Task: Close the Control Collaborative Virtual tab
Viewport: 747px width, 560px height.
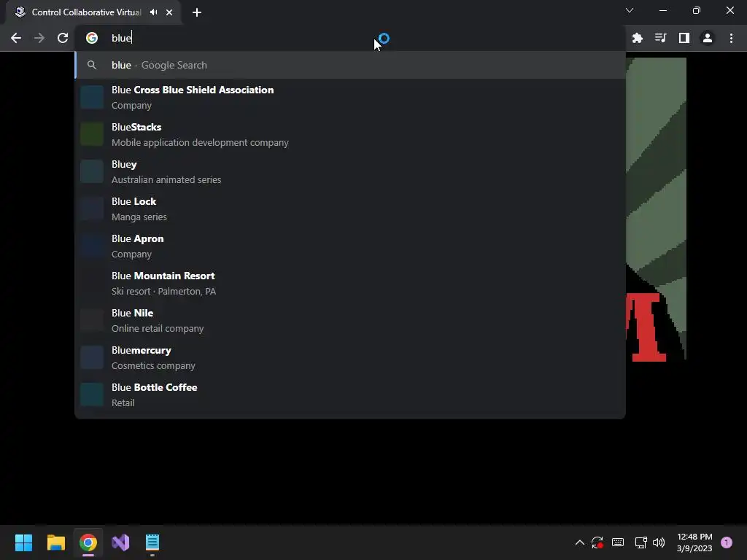Action: click(x=169, y=12)
